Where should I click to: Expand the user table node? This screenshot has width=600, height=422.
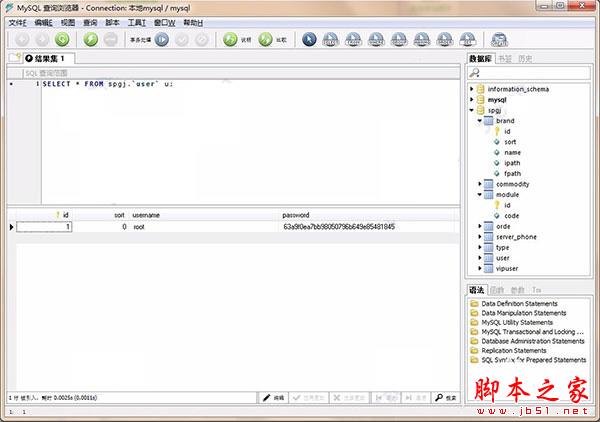pos(480,258)
